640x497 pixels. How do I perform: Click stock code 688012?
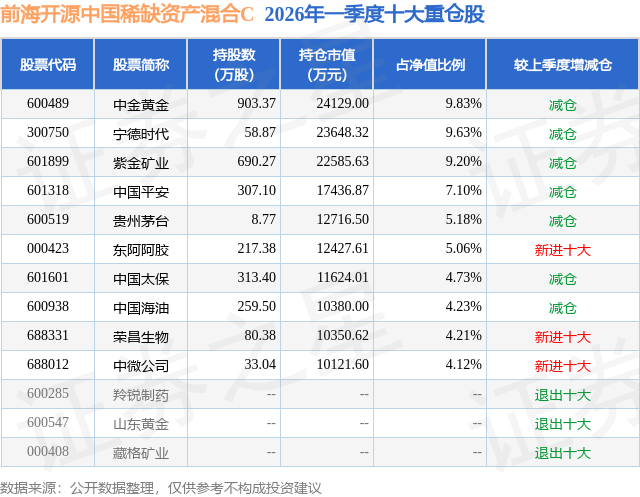pyautogui.click(x=48, y=364)
